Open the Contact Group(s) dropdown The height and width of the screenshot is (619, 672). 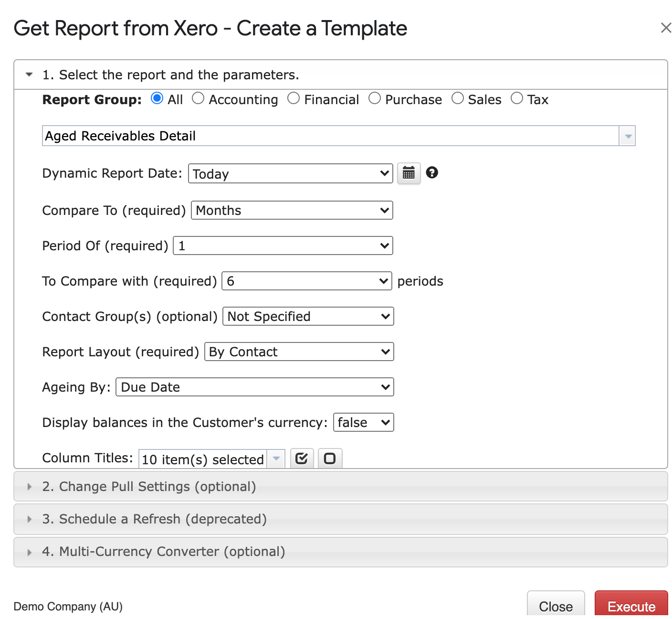tap(308, 316)
